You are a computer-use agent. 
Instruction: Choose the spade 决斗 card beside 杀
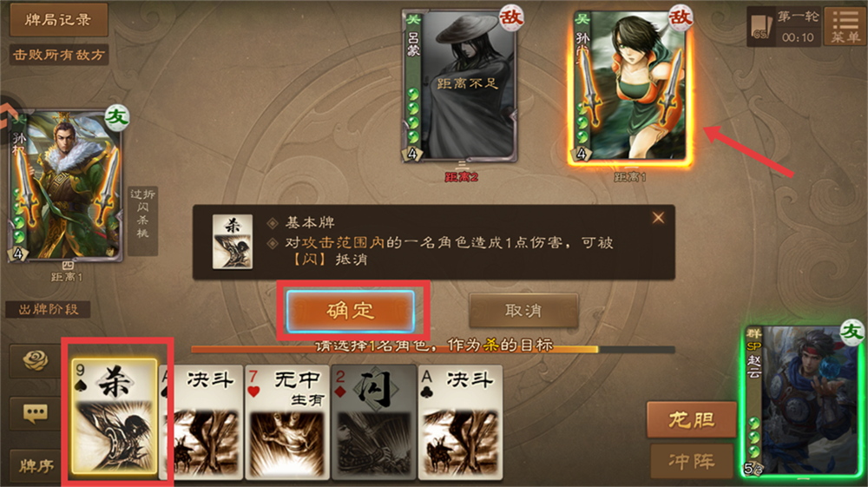[x=201, y=422]
